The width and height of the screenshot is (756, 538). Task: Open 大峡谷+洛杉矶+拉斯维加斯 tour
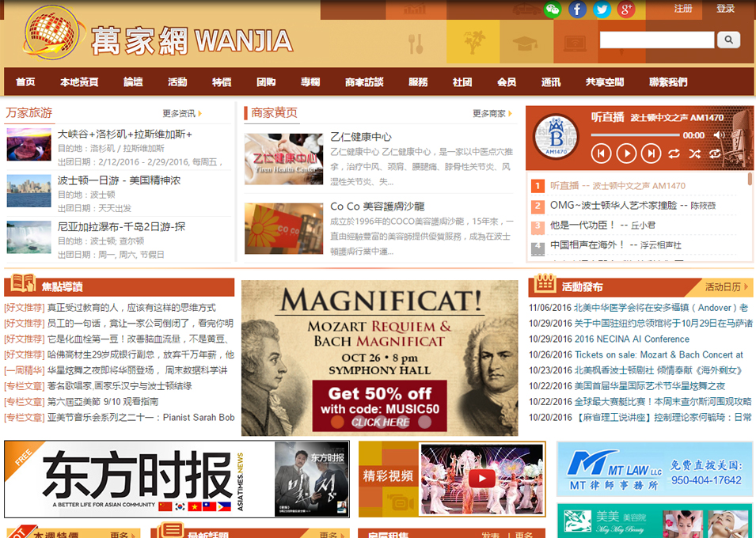click(x=125, y=134)
